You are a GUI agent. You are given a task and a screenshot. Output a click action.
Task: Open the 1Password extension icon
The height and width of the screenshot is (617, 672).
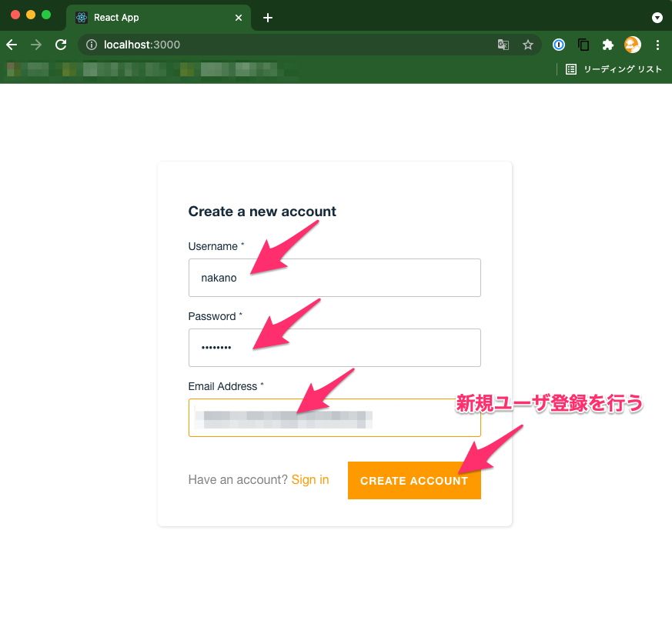[559, 45]
